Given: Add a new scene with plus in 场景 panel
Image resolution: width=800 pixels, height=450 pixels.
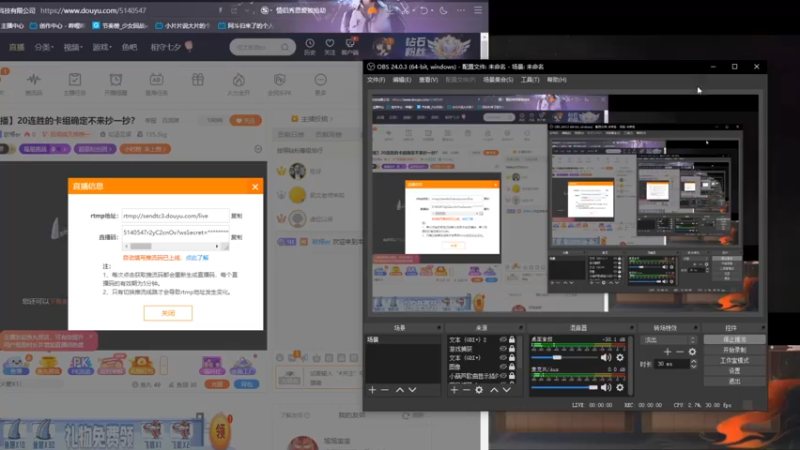Looking at the screenshot, I should pyautogui.click(x=372, y=390).
